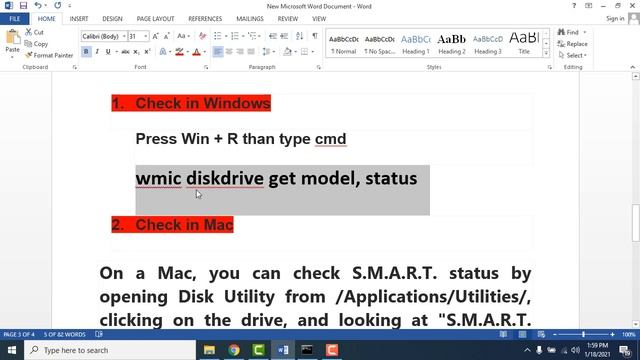
Task: Open numbering list dropdown arrow
Action: coord(243,36)
